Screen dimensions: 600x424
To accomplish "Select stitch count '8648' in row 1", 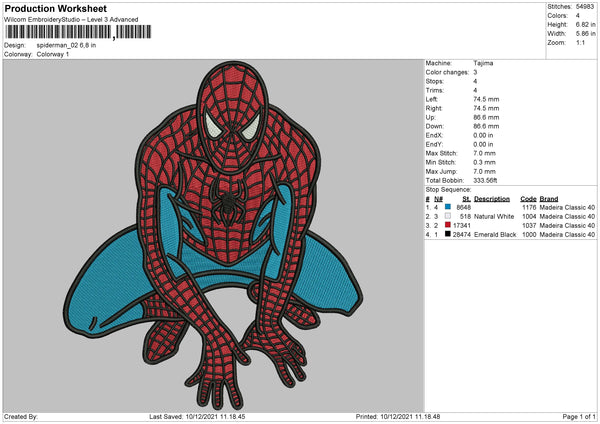I will coord(463,207).
